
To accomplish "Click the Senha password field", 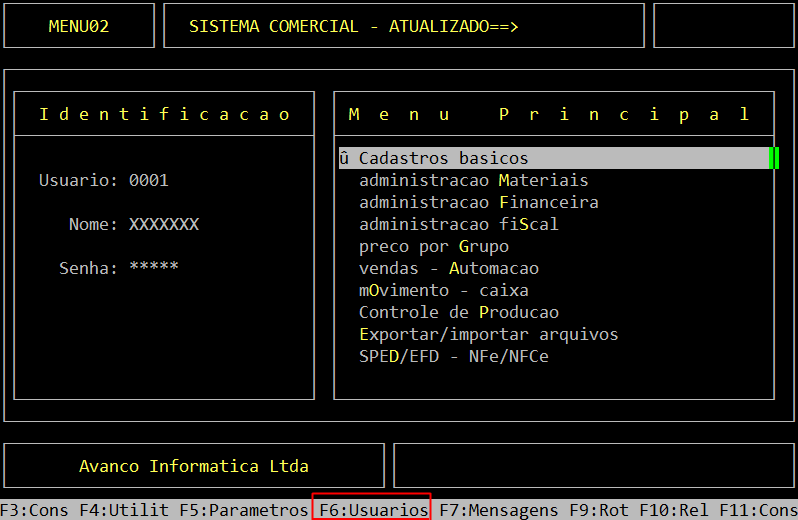I will [153, 268].
